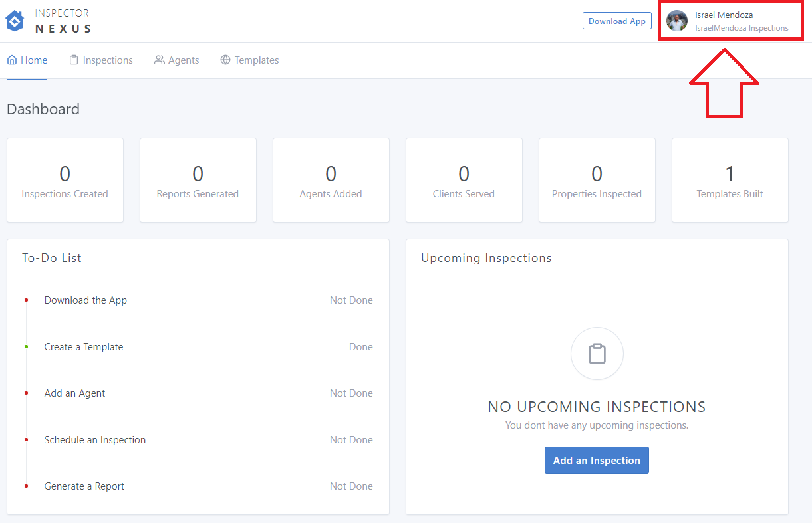Select the Create a Template to-do item

(84, 347)
